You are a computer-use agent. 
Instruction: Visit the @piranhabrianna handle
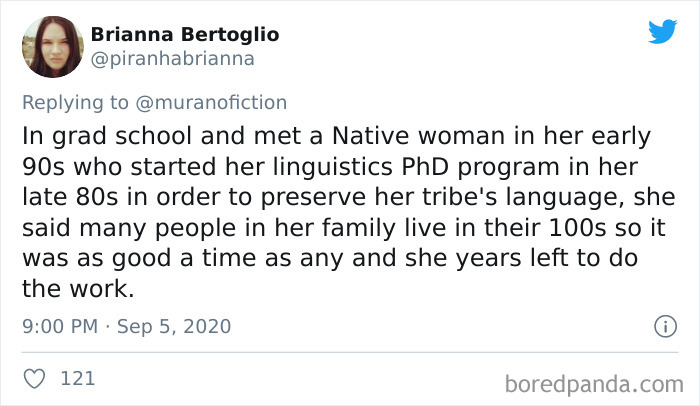click(173, 59)
